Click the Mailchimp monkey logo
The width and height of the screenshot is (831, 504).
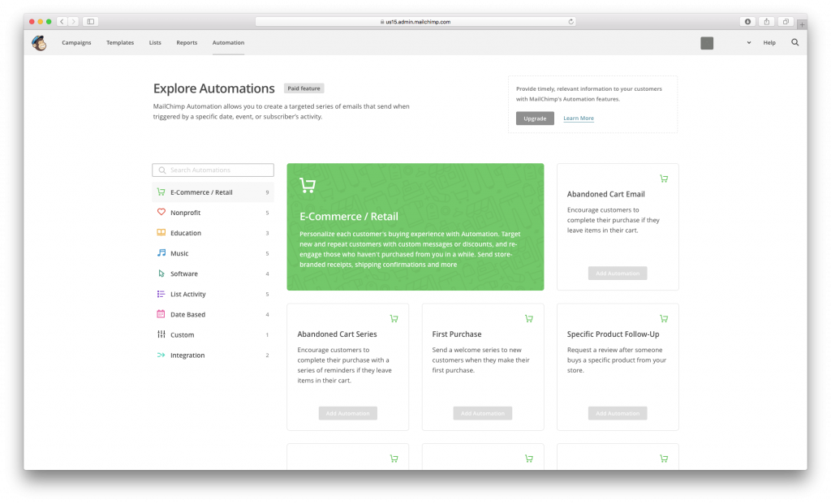tap(39, 43)
